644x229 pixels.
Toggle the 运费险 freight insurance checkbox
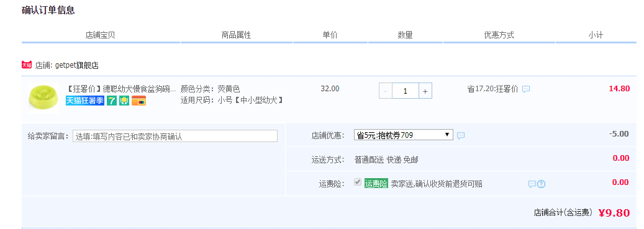click(x=358, y=182)
